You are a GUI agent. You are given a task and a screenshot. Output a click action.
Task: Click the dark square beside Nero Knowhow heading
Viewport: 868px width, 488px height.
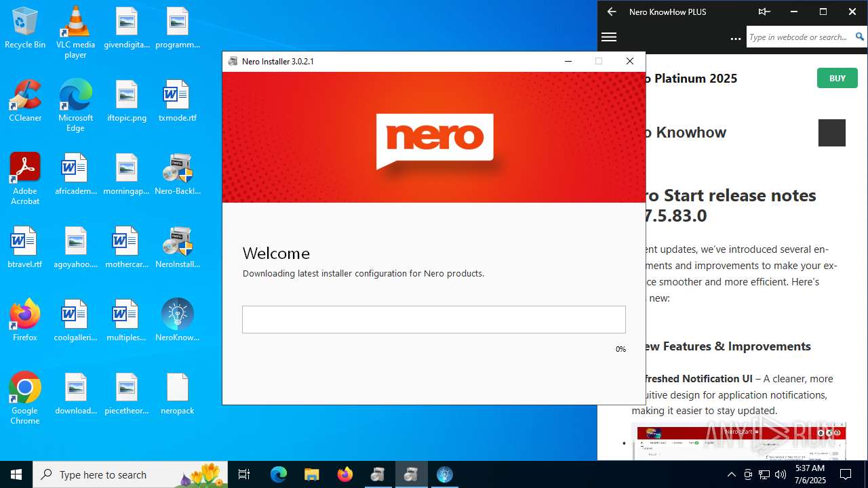tap(832, 133)
